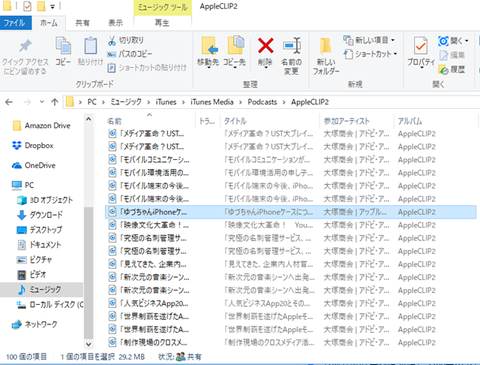480x365 pixels.
Task: Open Network in navigation pane
Action: (34, 324)
